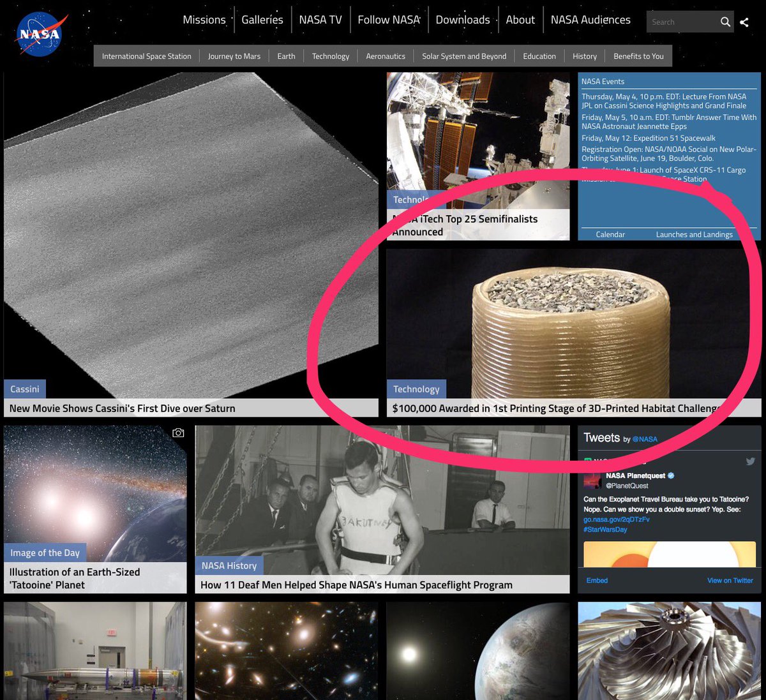The image size is (766, 700).
Task: Select the Education topic
Action: (539, 56)
